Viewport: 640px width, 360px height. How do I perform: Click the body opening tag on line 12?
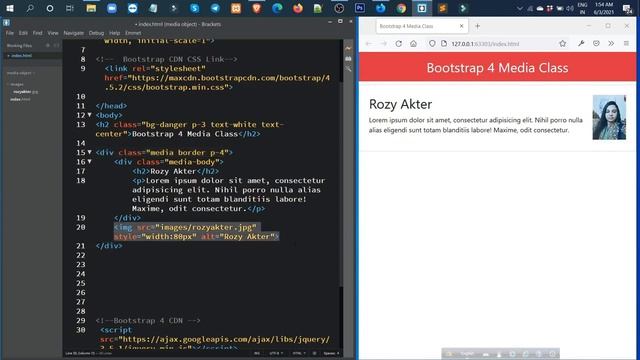(109, 115)
